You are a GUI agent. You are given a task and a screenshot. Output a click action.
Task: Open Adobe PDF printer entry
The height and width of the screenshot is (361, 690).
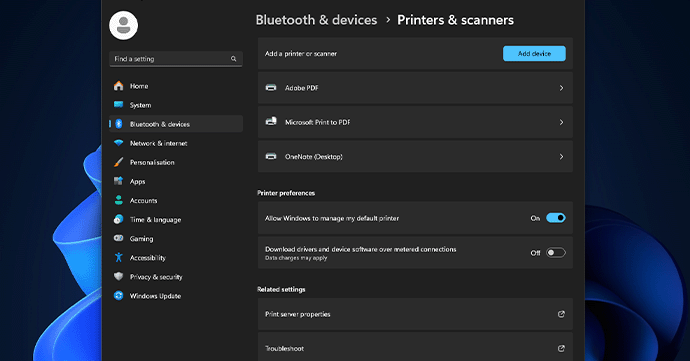(x=415, y=88)
